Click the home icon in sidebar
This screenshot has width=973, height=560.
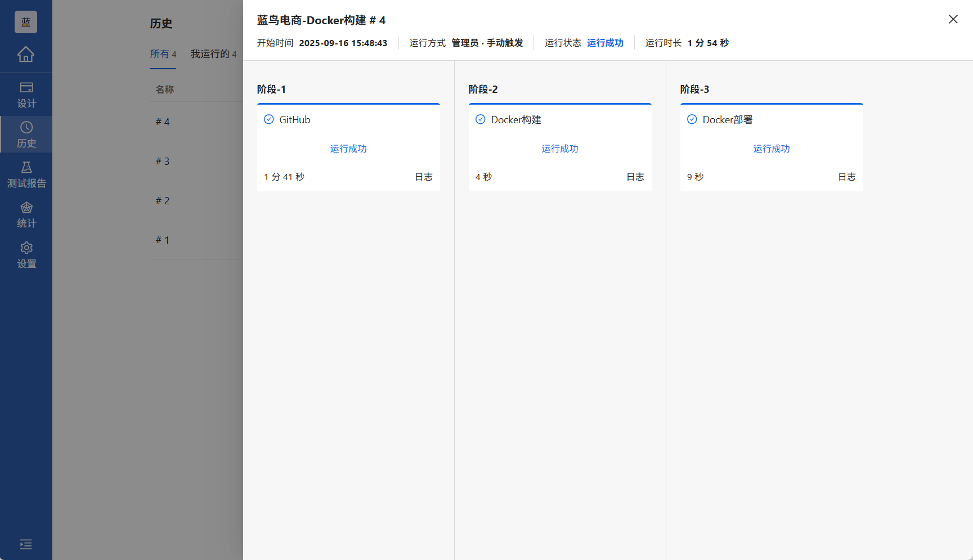click(26, 55)
